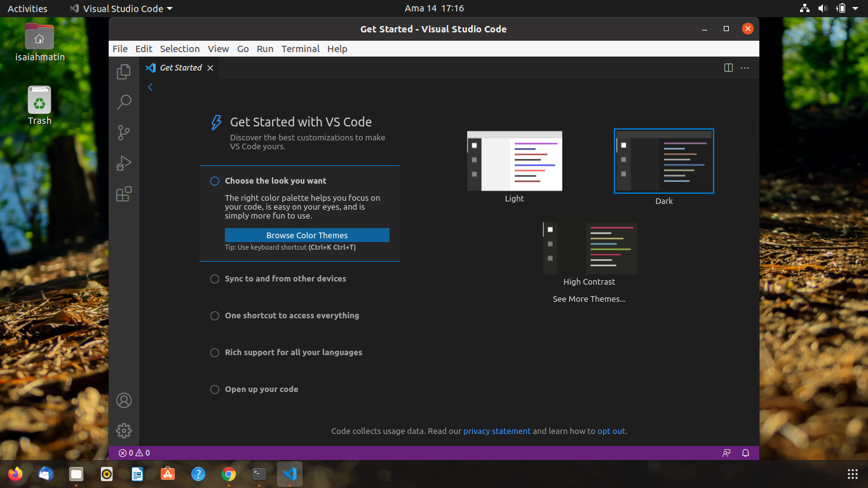Open the Source Control view
This screenshot has height=488, width=868.
(x=124, y=133)
